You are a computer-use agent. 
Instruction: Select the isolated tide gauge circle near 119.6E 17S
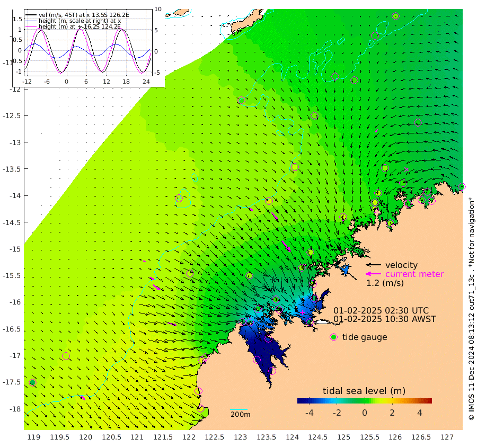click(x=66, y=356)
